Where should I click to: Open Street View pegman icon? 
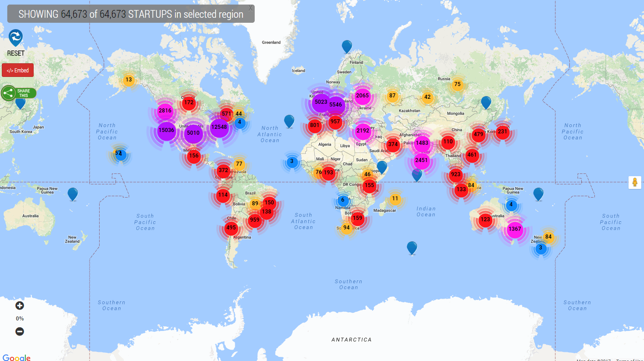[634, 182]
